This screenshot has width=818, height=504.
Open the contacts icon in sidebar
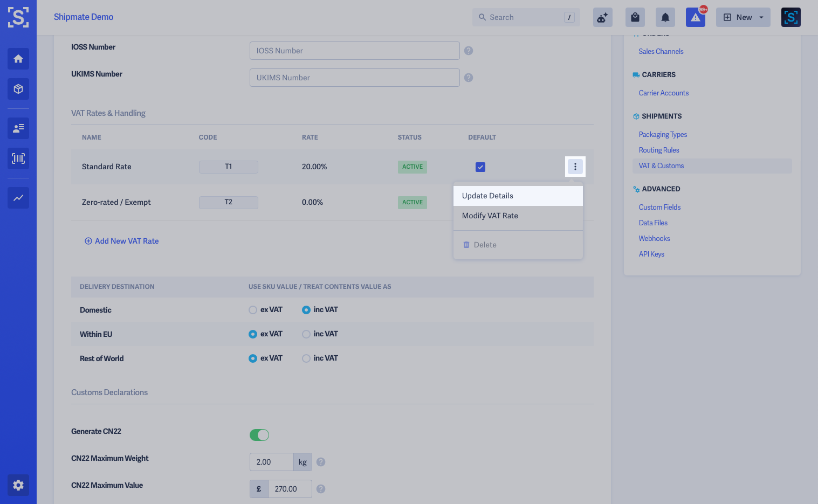pyautogui.click(x=18, y=128)
